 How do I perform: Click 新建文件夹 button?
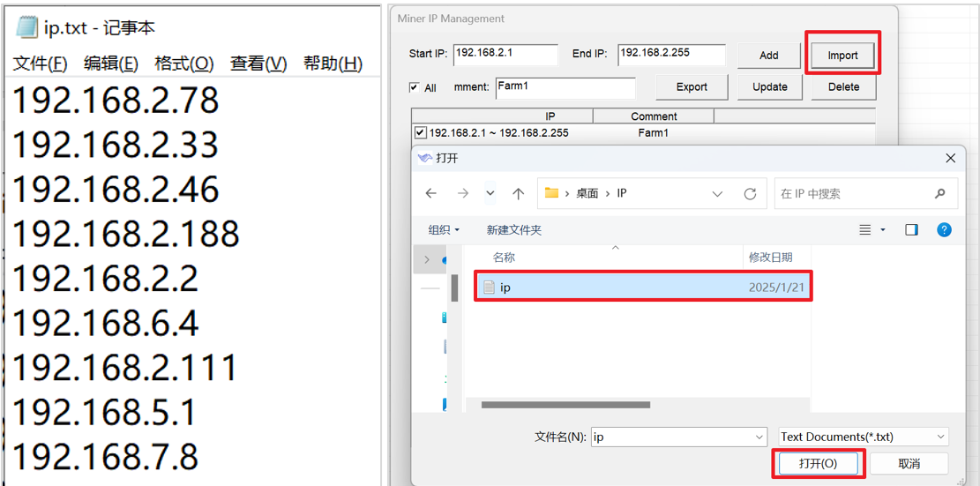tap(513, 230)
